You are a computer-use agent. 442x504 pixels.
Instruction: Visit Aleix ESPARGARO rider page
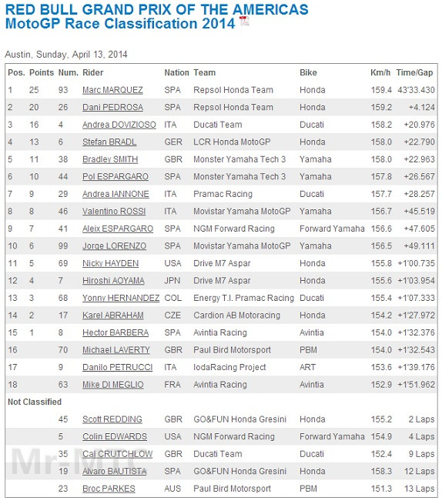click(118, 229)
